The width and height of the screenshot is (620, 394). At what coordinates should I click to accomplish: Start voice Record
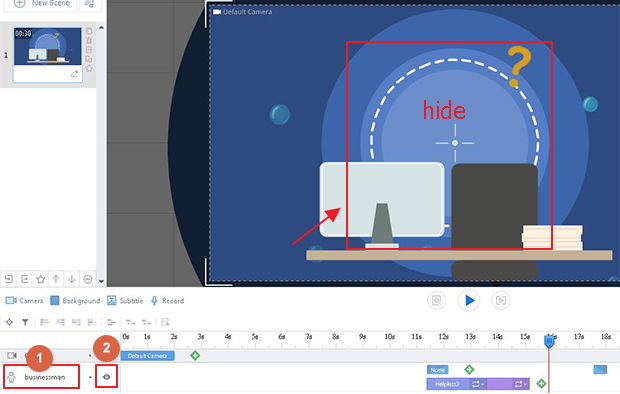[168, 301]
